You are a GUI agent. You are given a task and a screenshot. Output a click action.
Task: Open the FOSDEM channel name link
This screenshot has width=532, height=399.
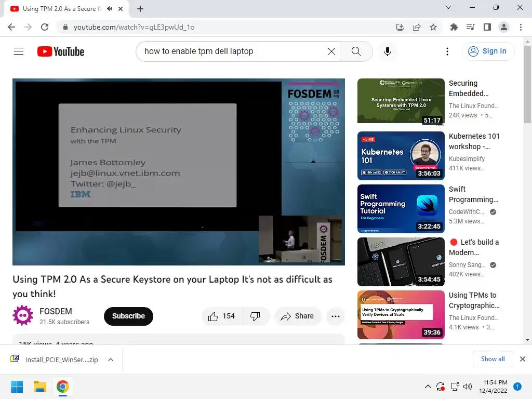pyautogui.click(x=56, y=312)
